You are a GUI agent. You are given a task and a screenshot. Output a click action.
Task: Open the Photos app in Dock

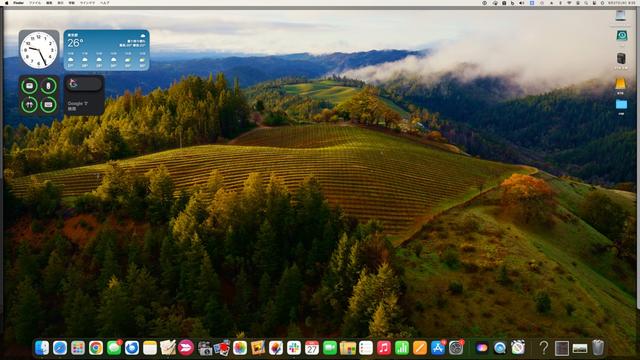(x=240, y=348)
